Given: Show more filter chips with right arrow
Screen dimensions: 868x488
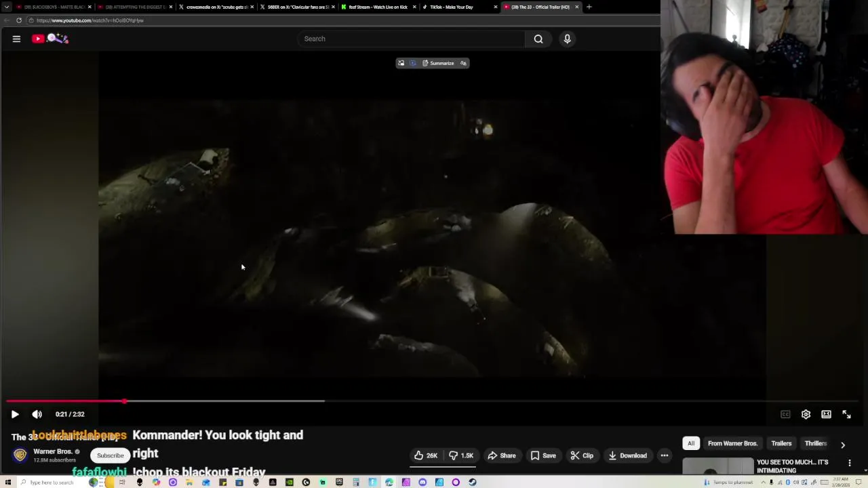Looking at the screenshot, I should 843,445.
